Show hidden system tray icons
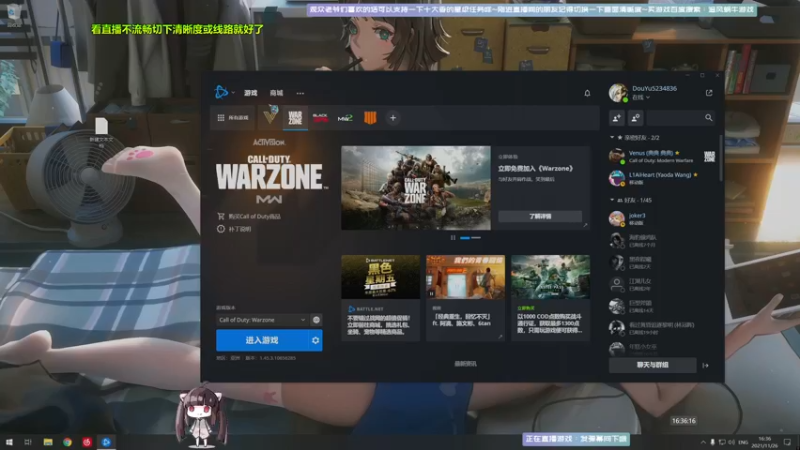Image resolution: width=800 pixels, height=450 pixels. coord(703,442)
